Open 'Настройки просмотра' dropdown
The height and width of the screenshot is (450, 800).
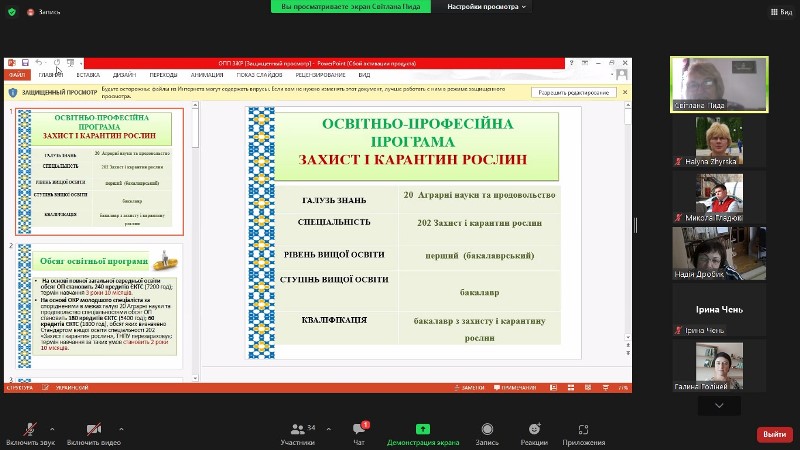(x=486, y=7)
